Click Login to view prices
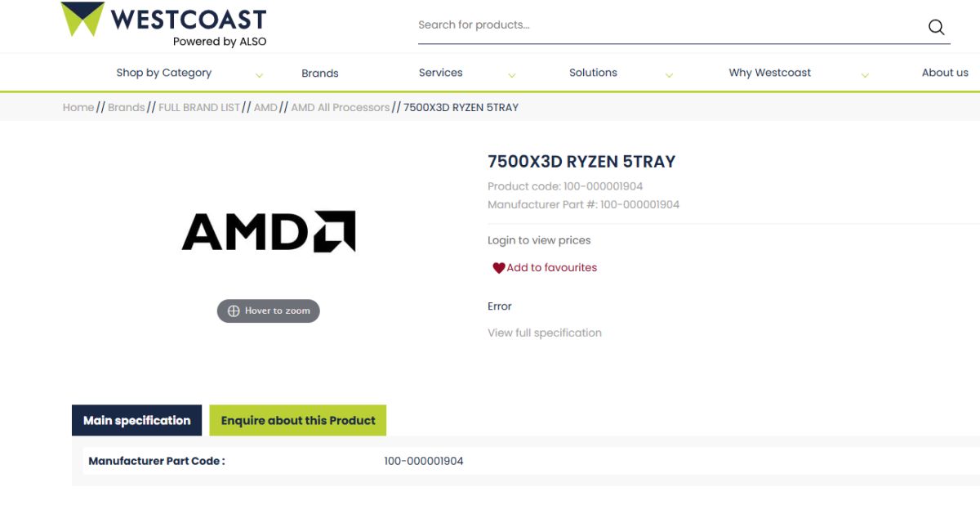Screen dimensions: 980x514 (539, 240)
